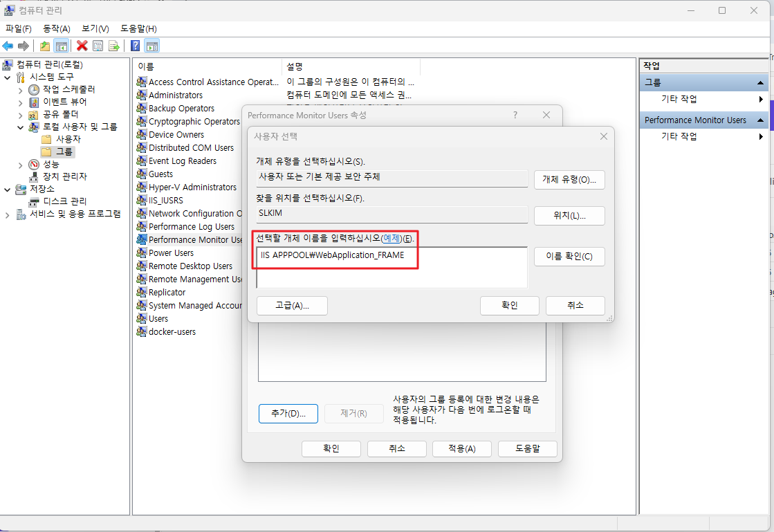Select 장치 관리자 in the console tree
Image resolution: width=774 pixels, height=532 pixels.
tap(64, 176)
